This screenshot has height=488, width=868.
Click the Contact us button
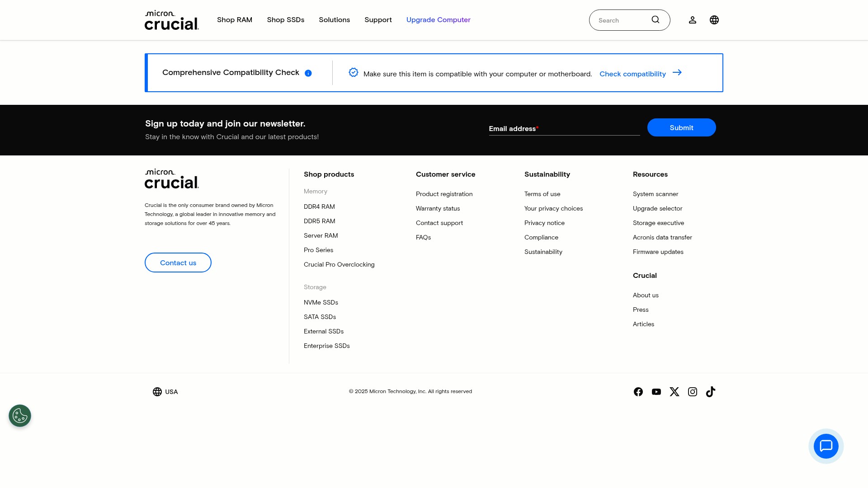point(178,263)
